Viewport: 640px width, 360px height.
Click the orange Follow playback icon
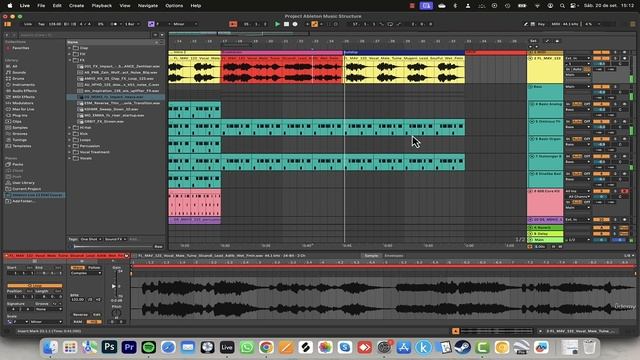point(233,24)
